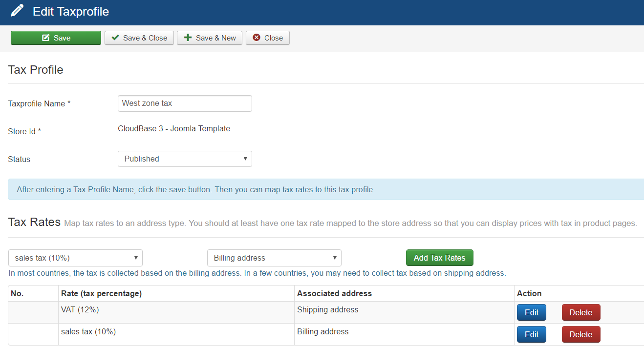Click the green Save button
The height and width of the screenshot is (347, 644).
[56, 38]
